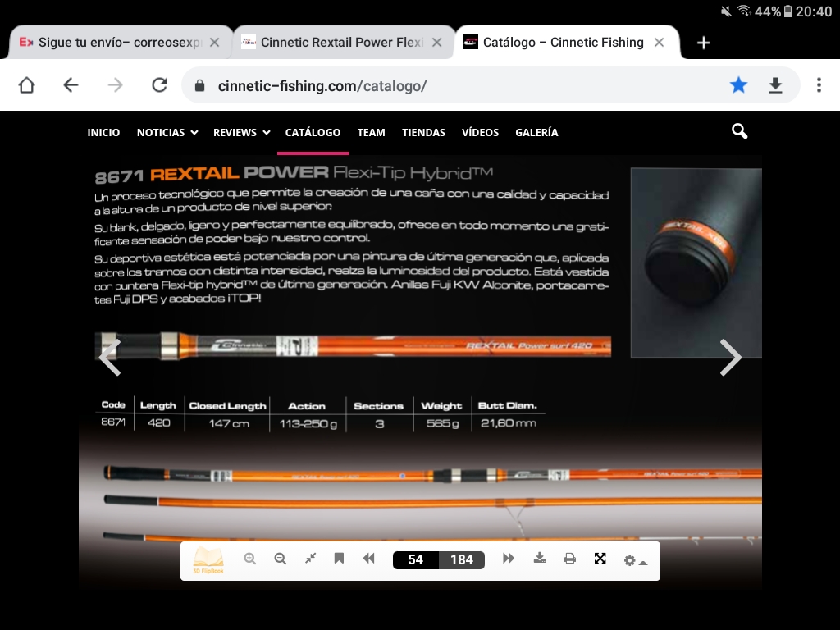Image resolution: width=840 pixels, height=630 pixels.
Task: Zoom in on the flipbook page
Action: [250, 559]
